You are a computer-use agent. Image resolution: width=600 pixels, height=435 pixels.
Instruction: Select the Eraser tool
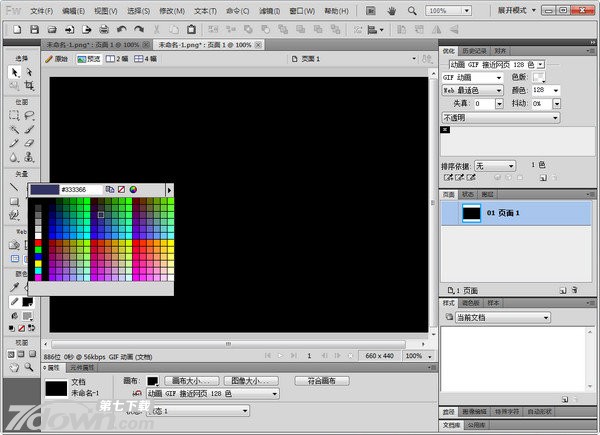point(29,143)
